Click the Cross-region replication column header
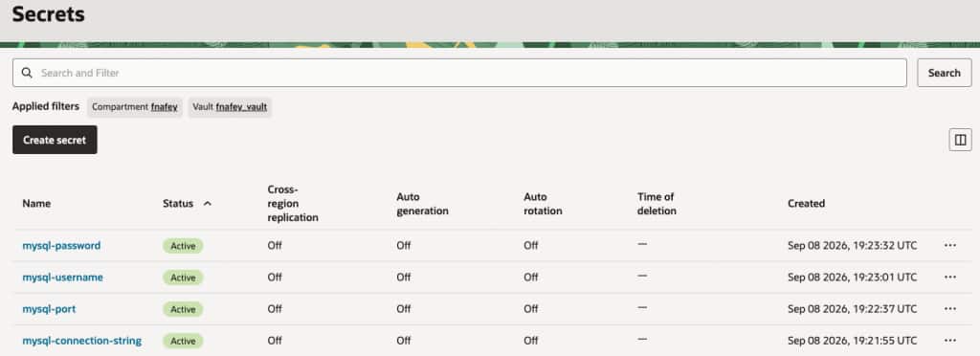Viewport: 980px width, 356px height. (x=293, y=204)
